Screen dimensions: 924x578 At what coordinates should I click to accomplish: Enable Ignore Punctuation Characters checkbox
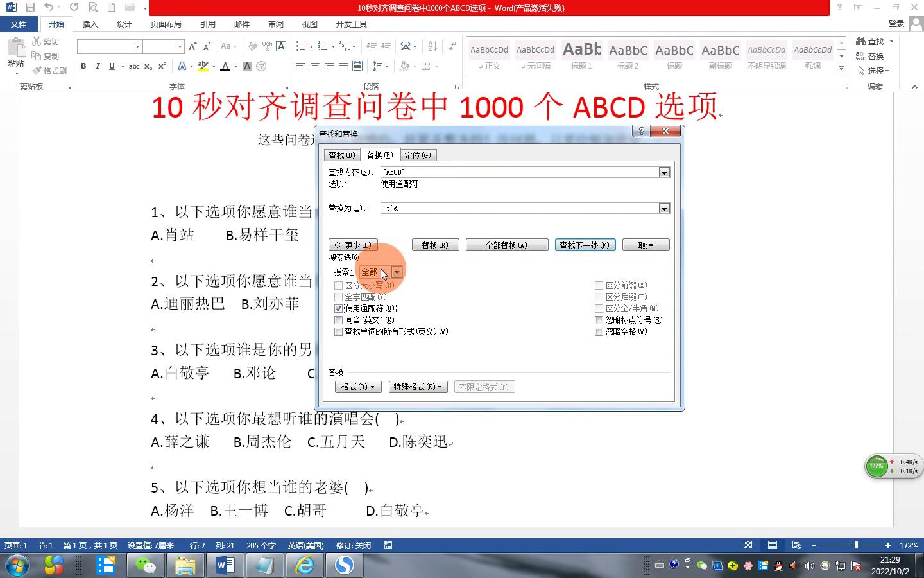pyautogui.click(x=599, y=320)
